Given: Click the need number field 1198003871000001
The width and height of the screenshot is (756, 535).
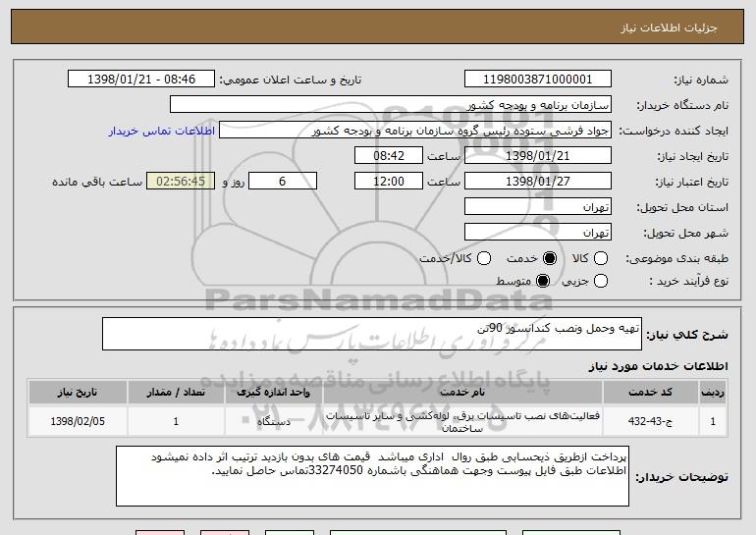Looking at the screenshot, I should [538, 80].
